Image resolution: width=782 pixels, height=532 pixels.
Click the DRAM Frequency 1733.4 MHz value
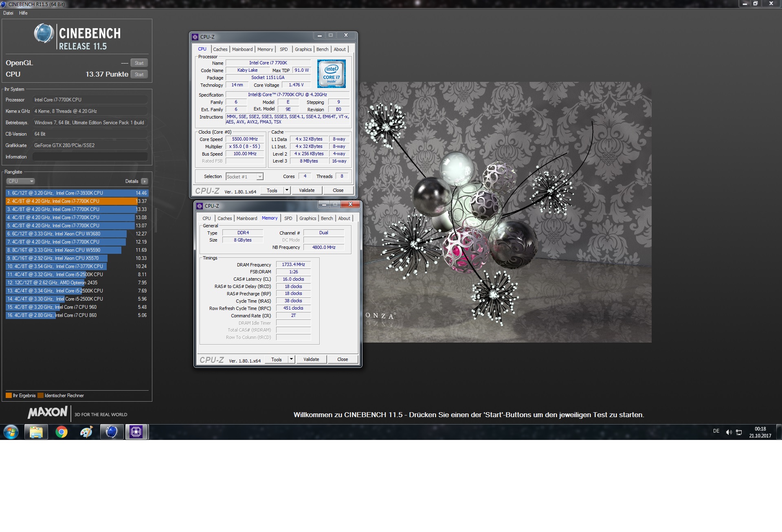pos(293,264)
